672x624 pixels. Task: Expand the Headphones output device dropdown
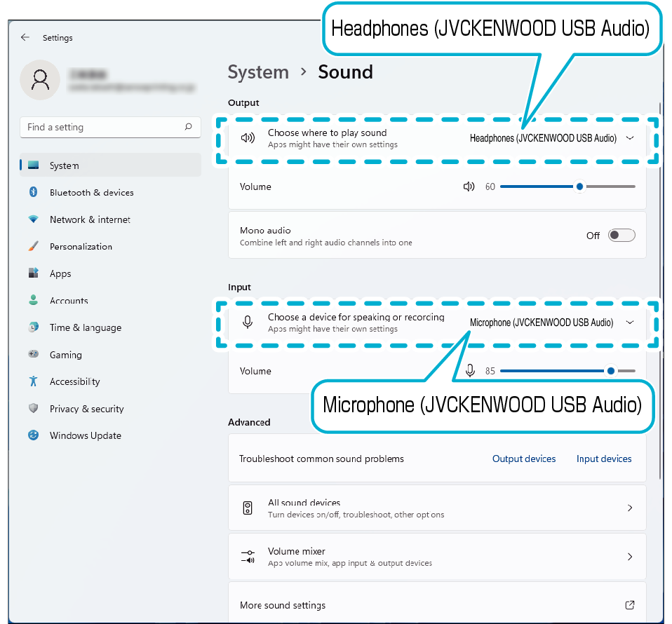pyautogui.click(x=629, y=138)
